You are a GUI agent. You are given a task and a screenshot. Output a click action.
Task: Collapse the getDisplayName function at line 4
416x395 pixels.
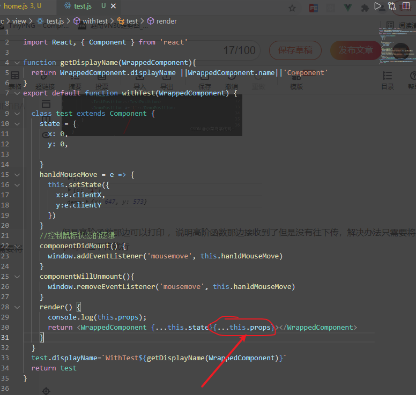[17, 63]
